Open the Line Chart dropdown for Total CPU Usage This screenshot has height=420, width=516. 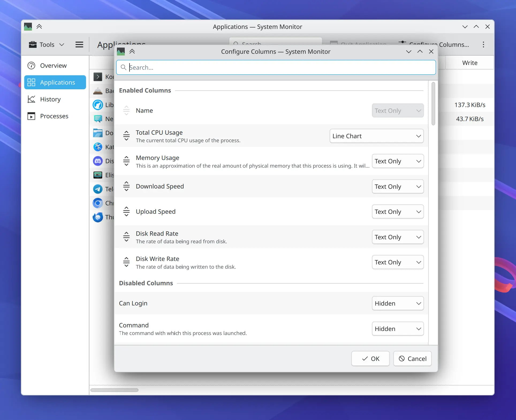376,136
